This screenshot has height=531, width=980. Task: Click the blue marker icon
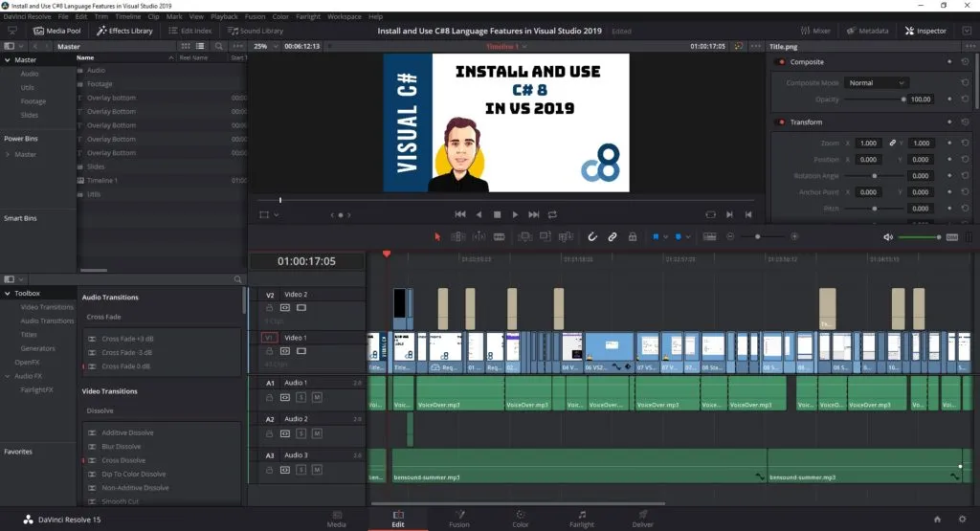coord(679,236)
